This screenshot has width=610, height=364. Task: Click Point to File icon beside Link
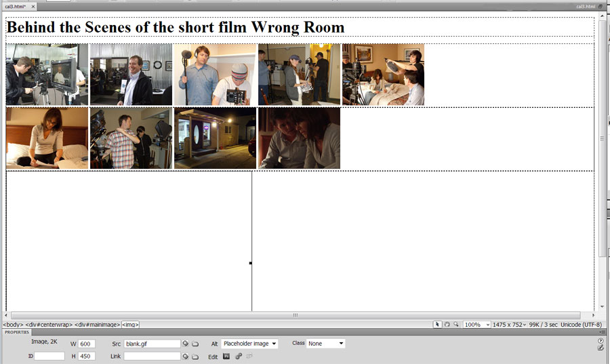click(186, 357)
